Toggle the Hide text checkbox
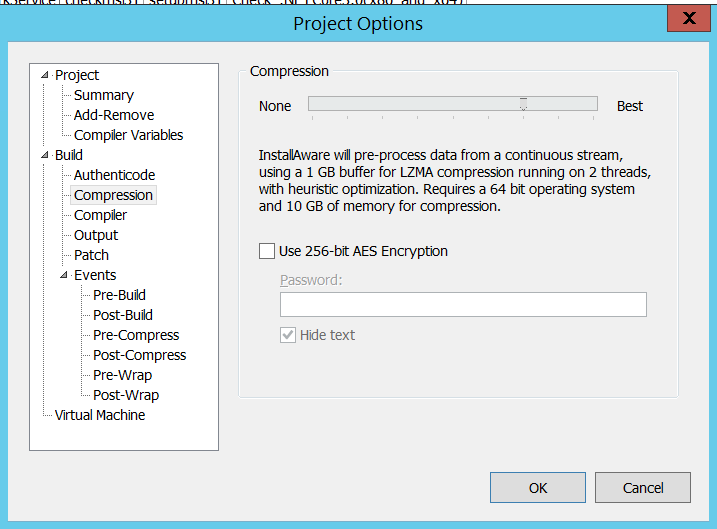The width and height of the screenshot is (717, 529). pyautogui.click(x=288, y=335)
